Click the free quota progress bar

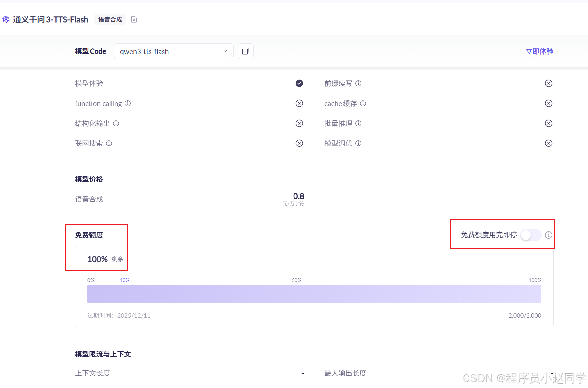(x=314, y=294)
